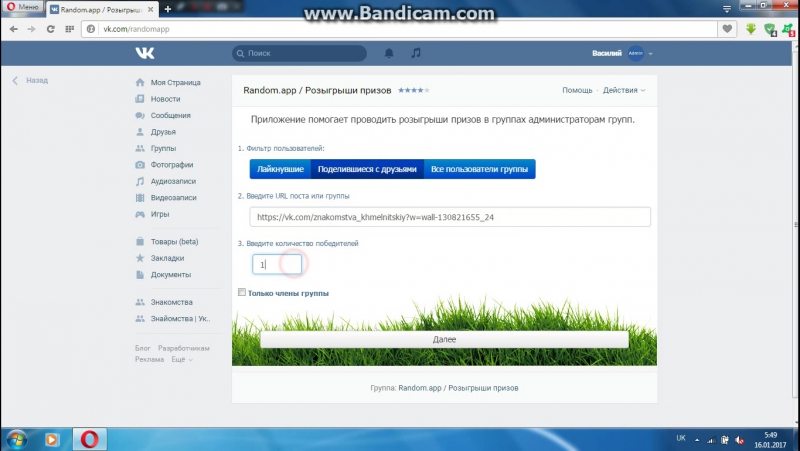This screenshot has height=451, width=800.
Task: Click the VK logo in header
Action: click(145, 53)
